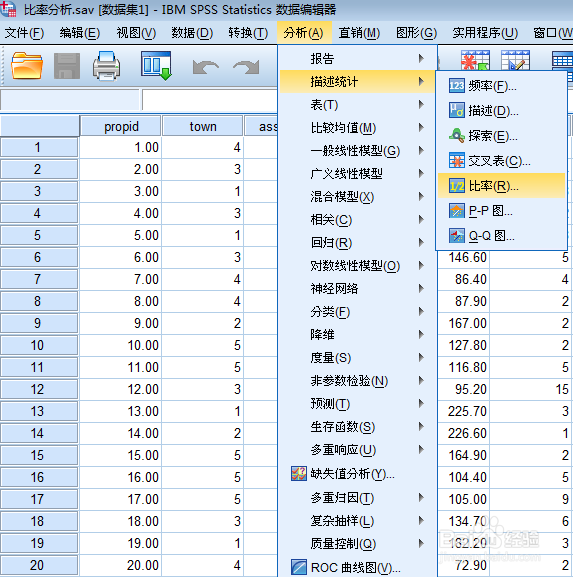Click the toolbar icon with pencil on grid
Image resolution: width=573 pixels, height=577 pixels.
click(516, 60)
